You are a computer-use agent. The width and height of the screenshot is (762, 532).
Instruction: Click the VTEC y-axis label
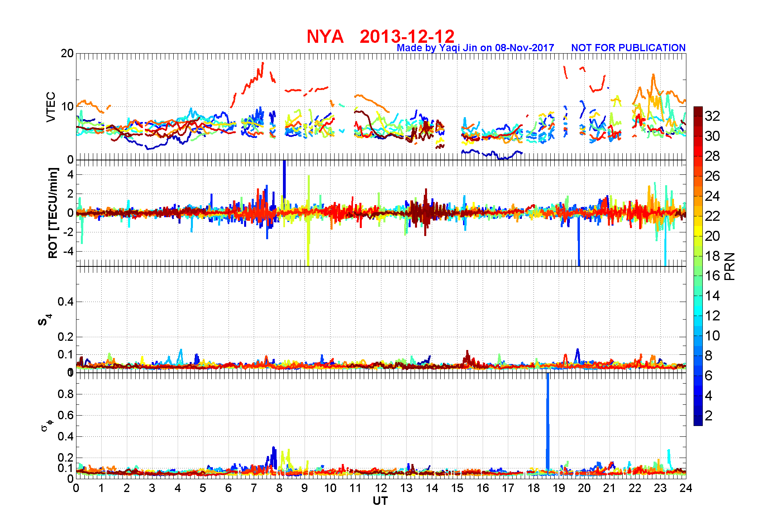51,107
